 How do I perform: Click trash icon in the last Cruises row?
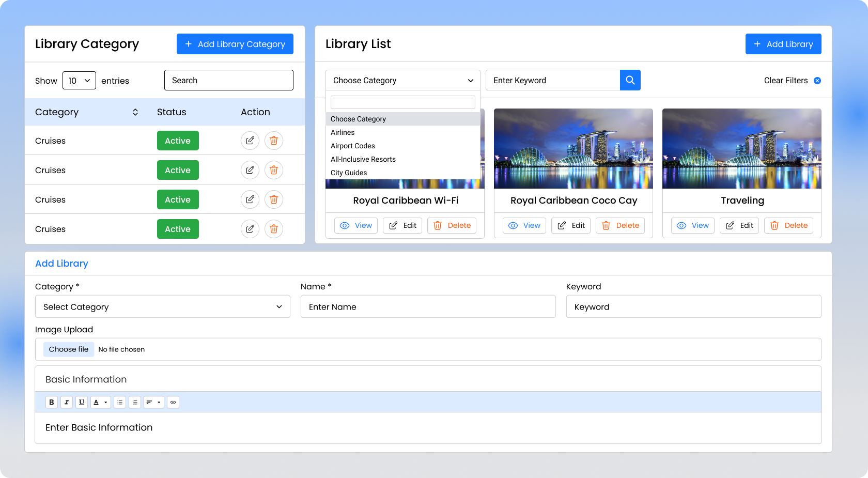[274, 229]
